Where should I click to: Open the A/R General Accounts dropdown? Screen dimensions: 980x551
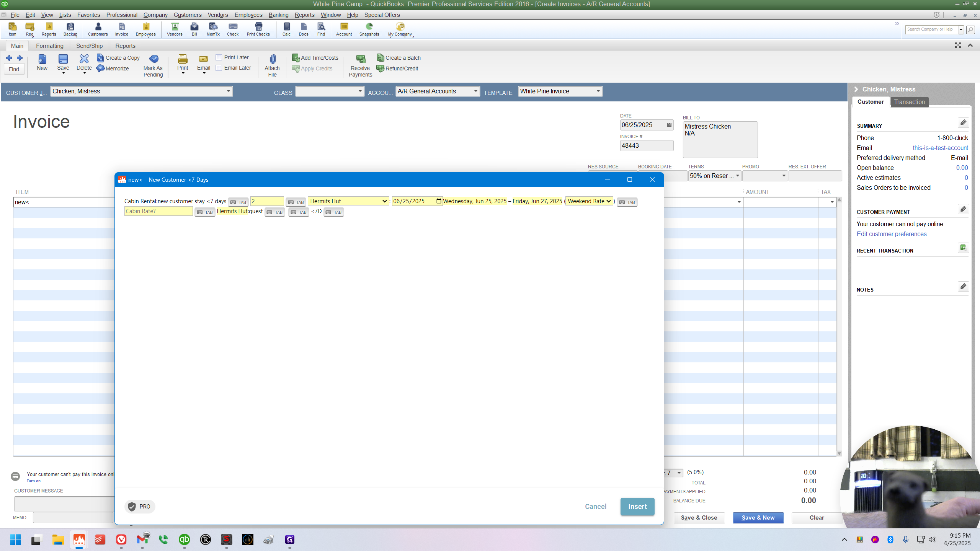pyautogui.click(x=475, y=91)
